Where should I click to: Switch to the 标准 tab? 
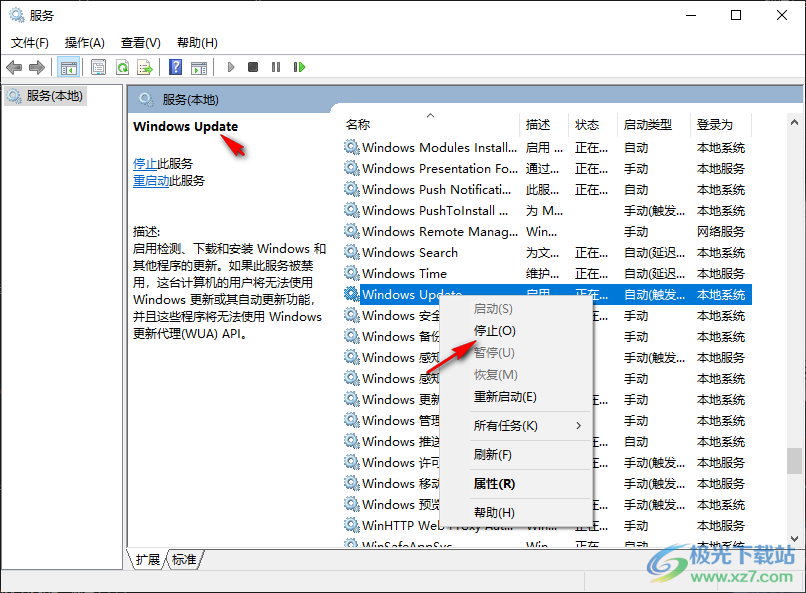(184, 559)
